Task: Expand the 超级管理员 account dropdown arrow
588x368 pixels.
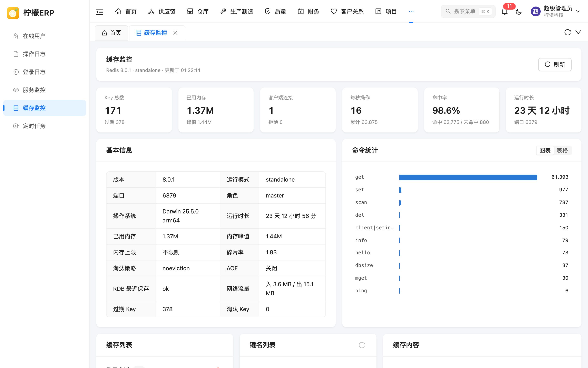Action: (x=578, y=11)
